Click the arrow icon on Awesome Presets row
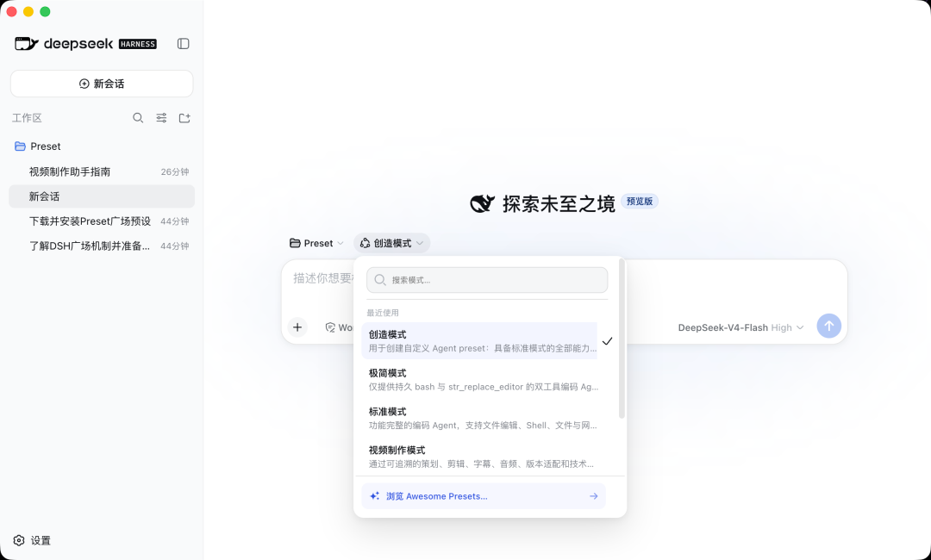Screen dimensions: 931x560 [x=593, y=496]
